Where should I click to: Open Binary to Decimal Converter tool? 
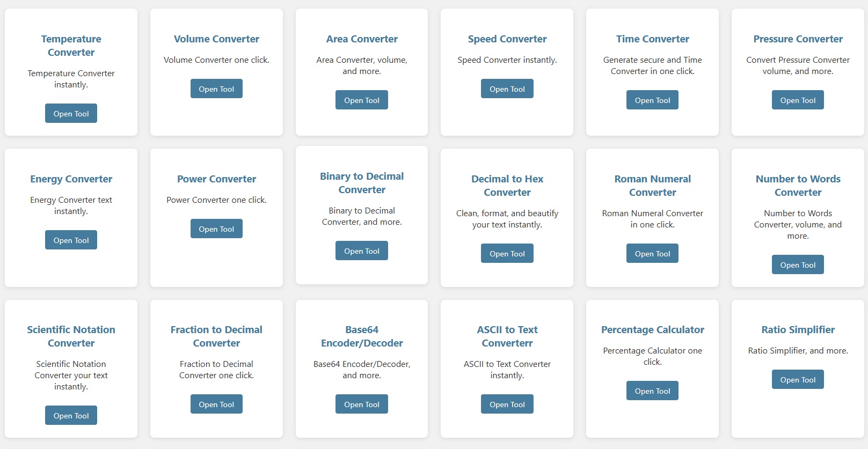click(361, 251)
